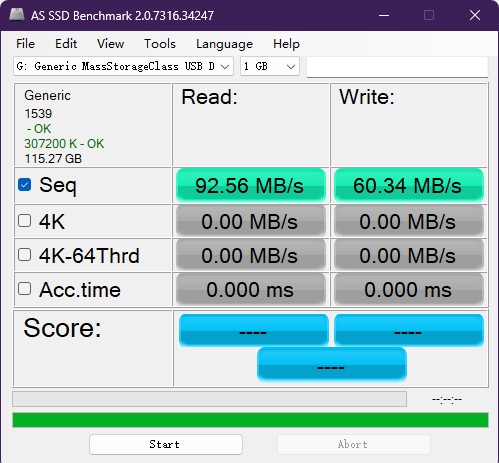Minimize the AS SSD Benchmark window
Image resolution: width=499 pixels, height=463 pixels.
384,15
